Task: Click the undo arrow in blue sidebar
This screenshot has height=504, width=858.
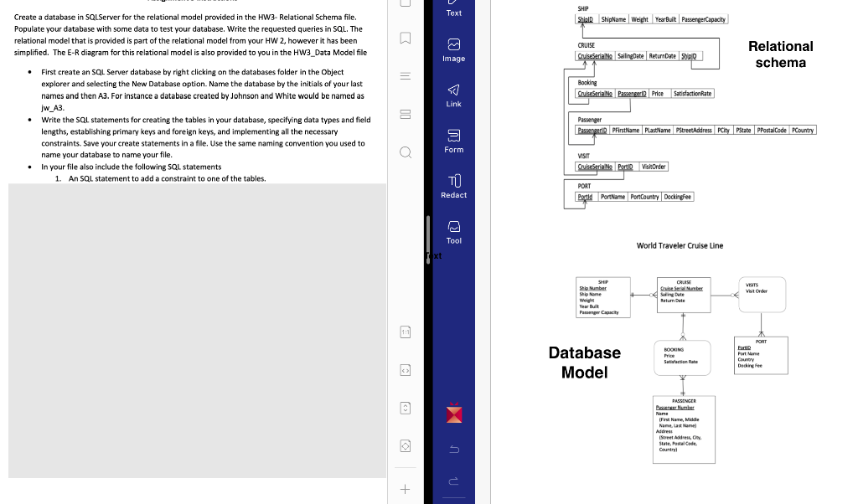Action: pyautogui.click(x=454, y=450)
